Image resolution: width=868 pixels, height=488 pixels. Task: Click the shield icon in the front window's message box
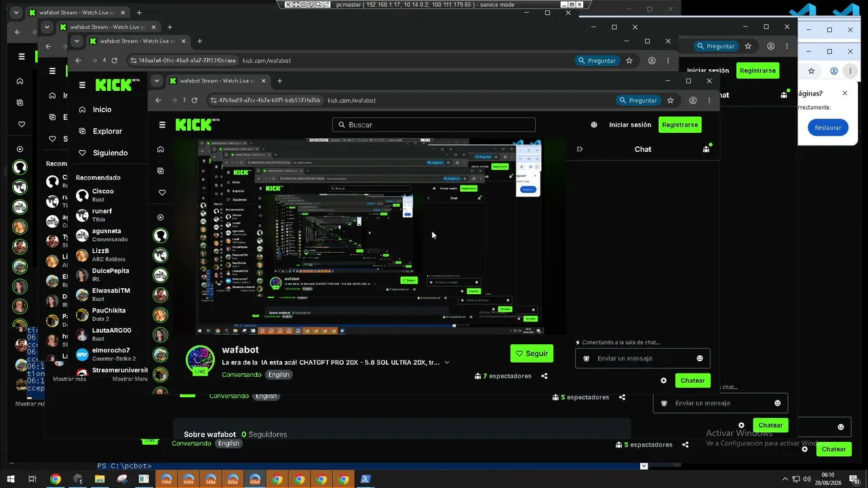[587, 359]
